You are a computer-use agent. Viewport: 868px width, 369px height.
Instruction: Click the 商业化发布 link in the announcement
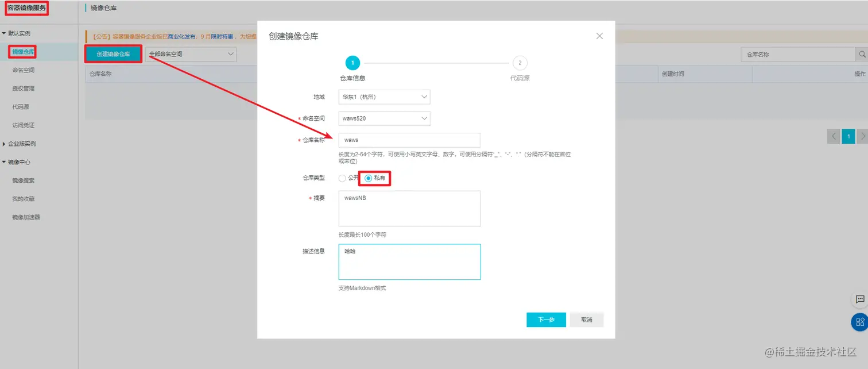click(x=181, y=37)
